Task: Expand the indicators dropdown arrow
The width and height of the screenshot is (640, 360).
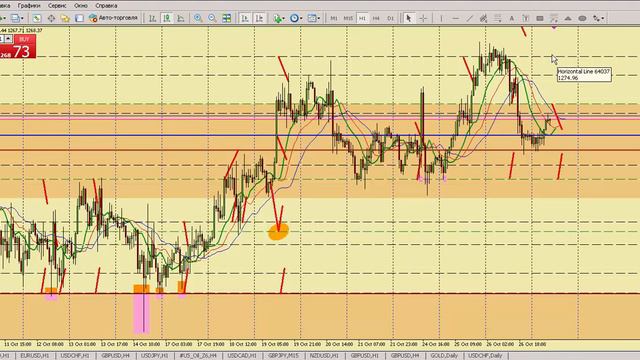Action: click(x=283, y=18)
